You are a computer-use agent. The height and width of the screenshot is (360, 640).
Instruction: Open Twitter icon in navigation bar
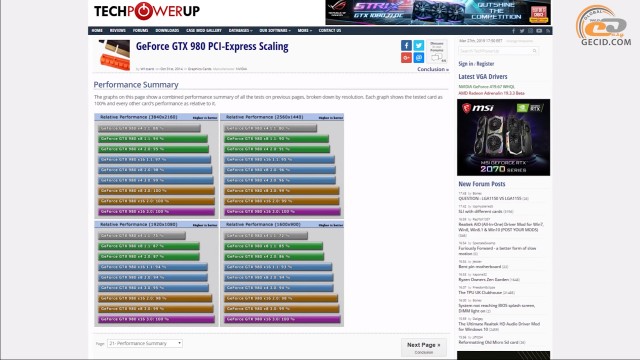[x=522, y=31]
